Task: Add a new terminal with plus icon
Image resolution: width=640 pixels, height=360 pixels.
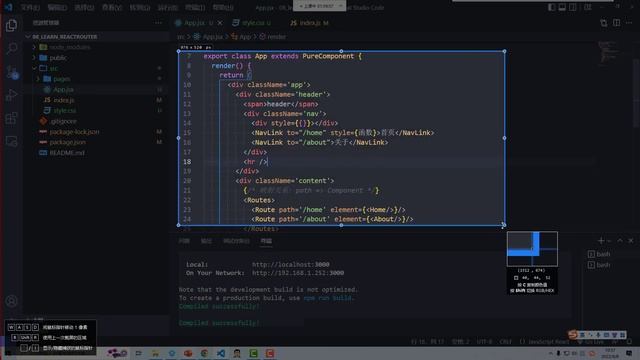Action: 601,241
